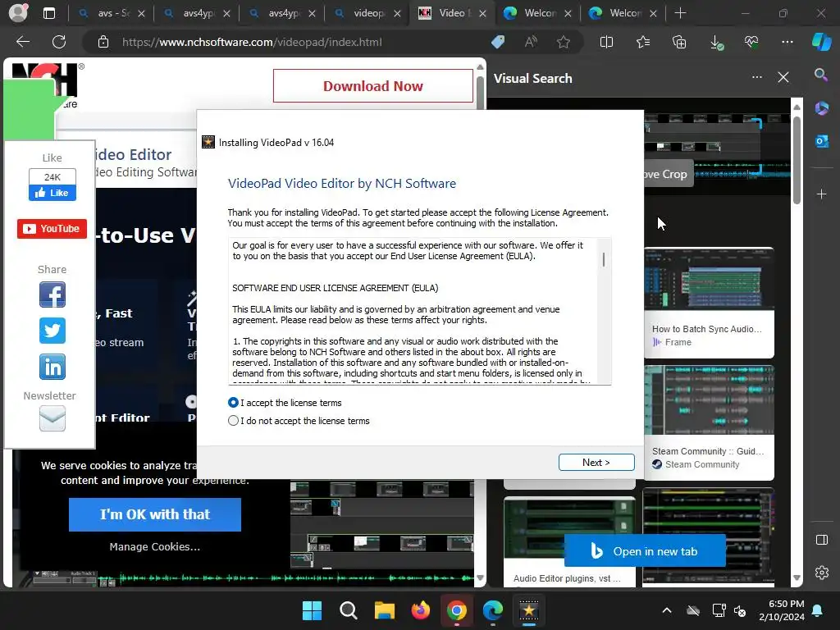The height and width of the screenshot is (630, 840).
Task: Click the web page scroll down arrow
Action: click(480, 578)
